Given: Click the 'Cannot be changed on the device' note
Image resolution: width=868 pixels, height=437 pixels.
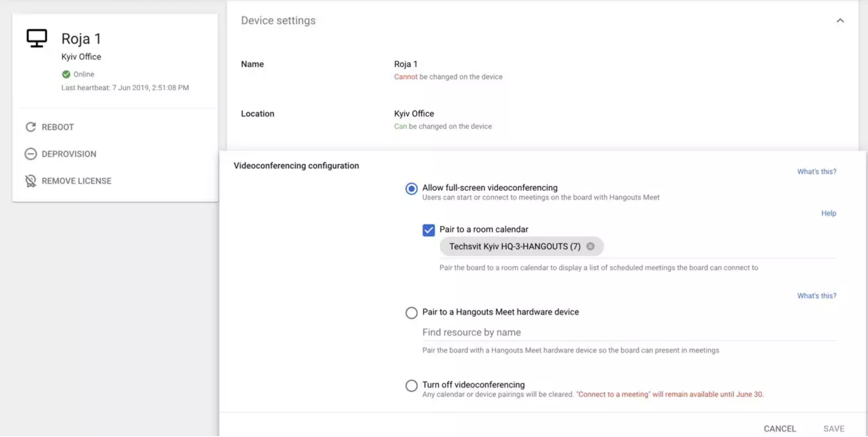Looking at the screenshot, I should [x=448, y=77].
